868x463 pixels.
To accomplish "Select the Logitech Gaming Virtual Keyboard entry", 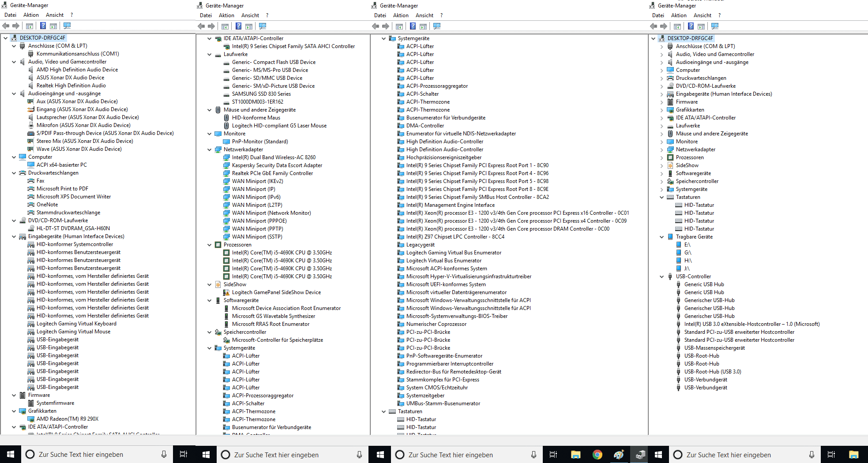I will [x=76, y=324].
